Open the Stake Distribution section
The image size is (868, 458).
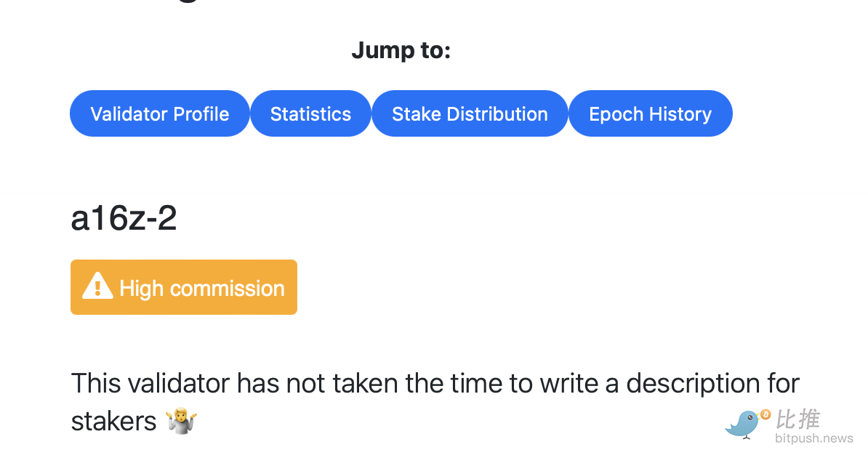click(470, 114)
